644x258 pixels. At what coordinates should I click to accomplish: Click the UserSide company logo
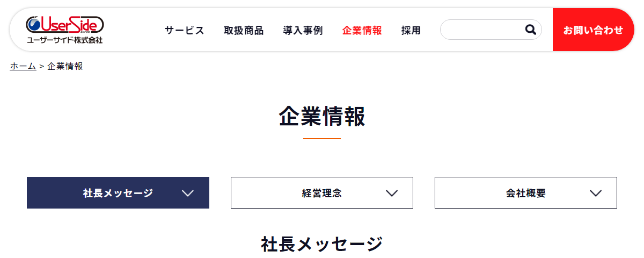[64, 30]
